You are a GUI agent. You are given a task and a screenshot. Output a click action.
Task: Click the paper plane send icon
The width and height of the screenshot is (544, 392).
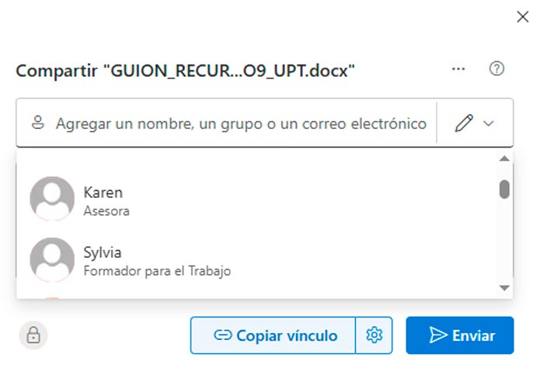438,335
